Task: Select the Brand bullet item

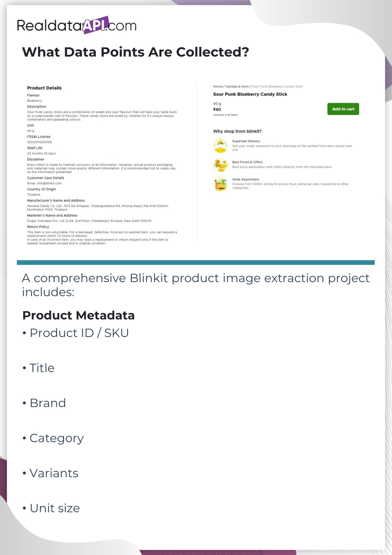Action: [48, 403]
